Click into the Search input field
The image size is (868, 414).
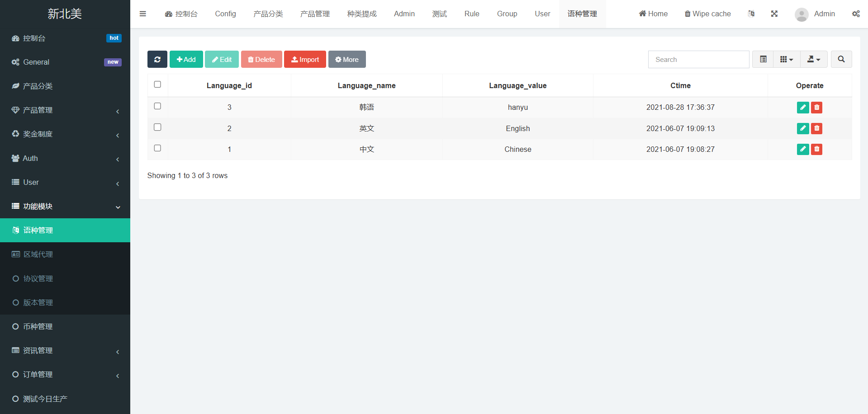point(698,59)
